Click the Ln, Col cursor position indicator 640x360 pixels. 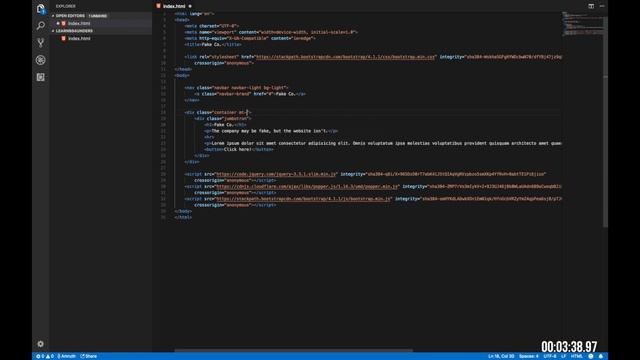(501, 356)
